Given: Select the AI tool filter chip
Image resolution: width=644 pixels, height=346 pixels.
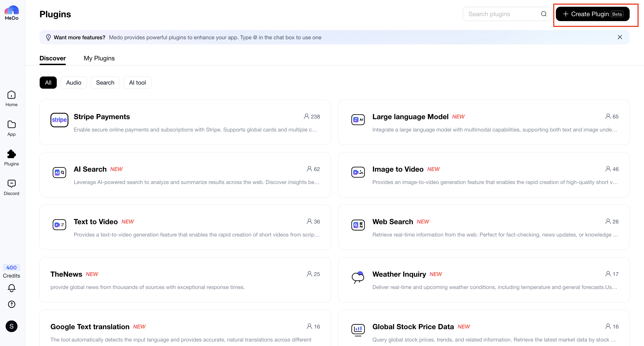Looking at the screenshot, I should (137, 83).
